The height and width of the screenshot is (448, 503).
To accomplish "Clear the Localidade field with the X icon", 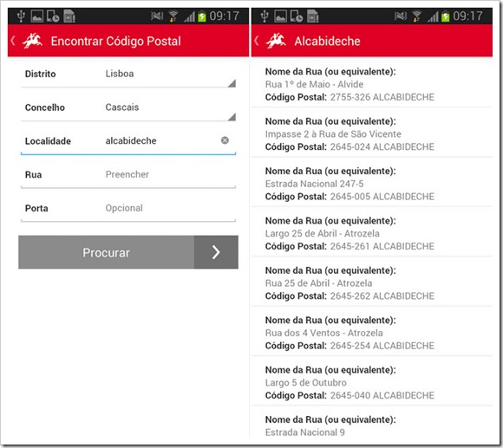I will [x=225, y=140].
